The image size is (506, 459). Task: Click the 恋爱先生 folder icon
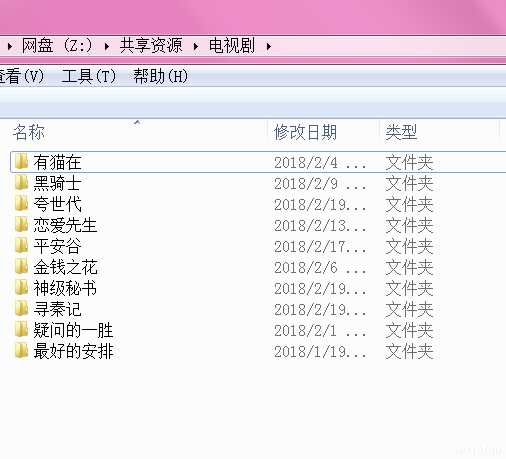21,224
